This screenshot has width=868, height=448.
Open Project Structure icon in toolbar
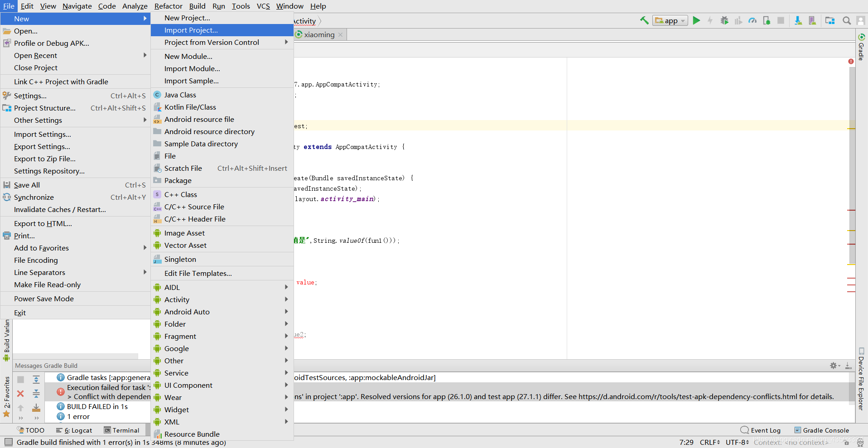tap(830, 20)
